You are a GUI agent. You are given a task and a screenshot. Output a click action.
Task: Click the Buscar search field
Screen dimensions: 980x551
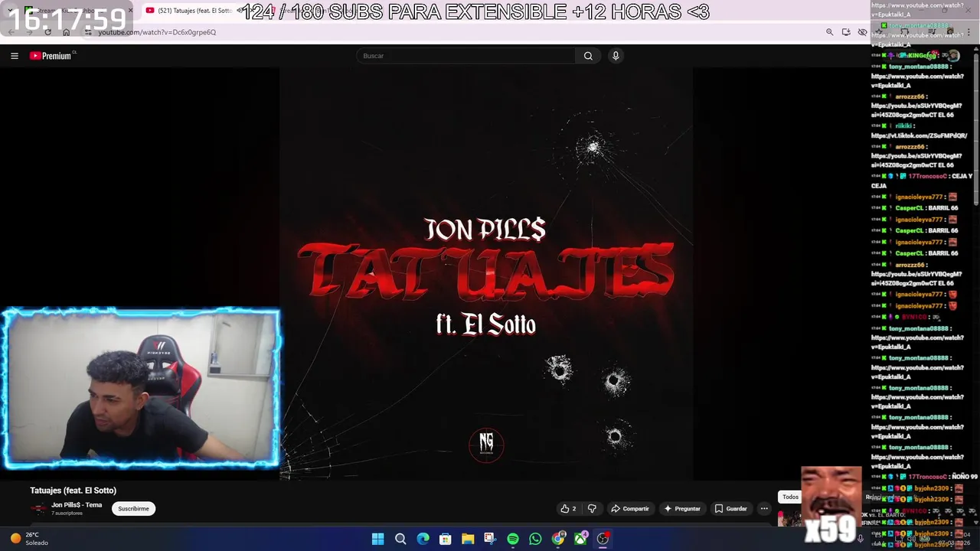pos(465,56)
